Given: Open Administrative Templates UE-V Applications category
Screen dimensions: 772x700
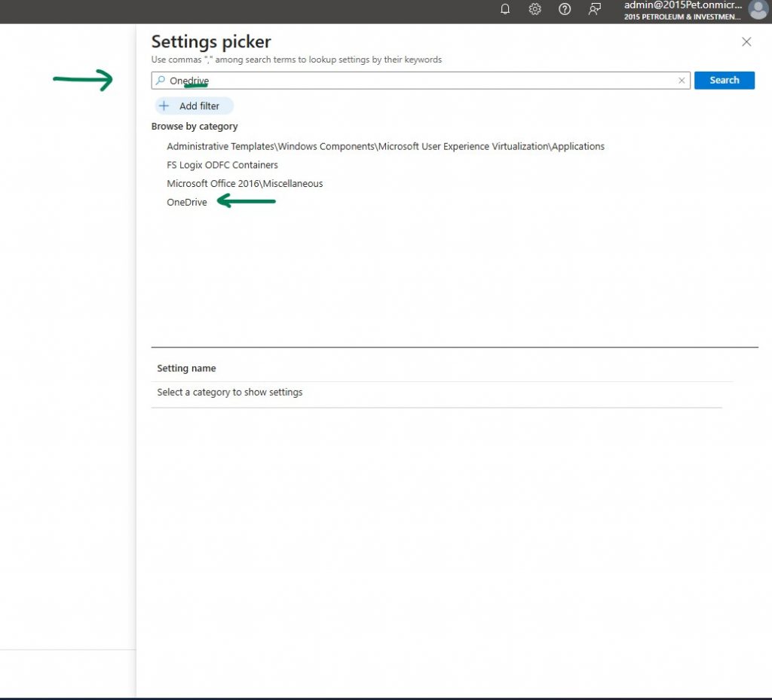Looking at the screenshot, I should (x=385, y=146).
